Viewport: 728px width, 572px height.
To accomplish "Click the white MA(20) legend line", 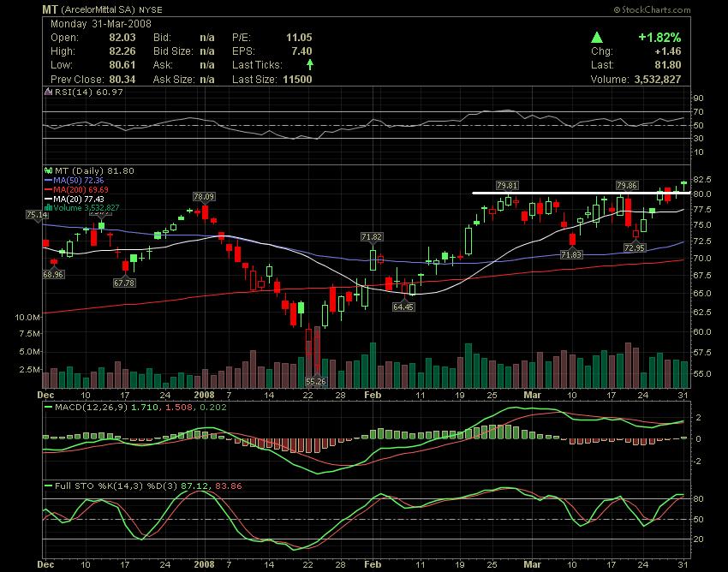I will 49,199.
